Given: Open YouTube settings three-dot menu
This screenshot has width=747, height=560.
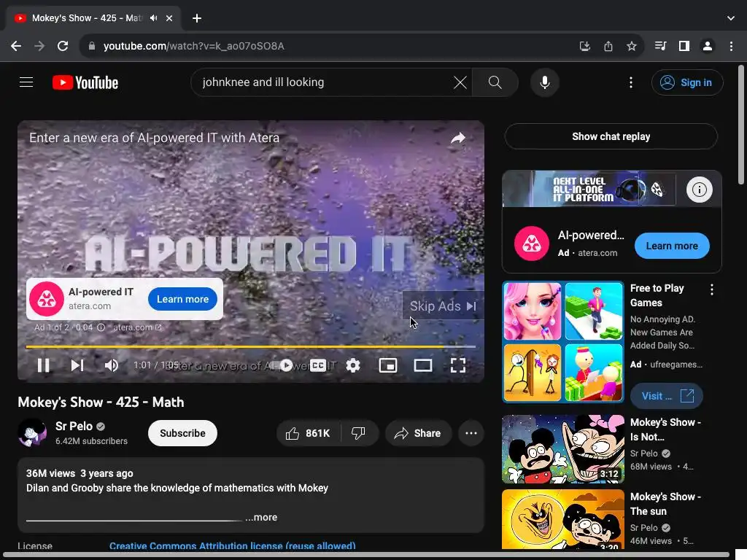Looking at the screenshot, I should 631,82.
